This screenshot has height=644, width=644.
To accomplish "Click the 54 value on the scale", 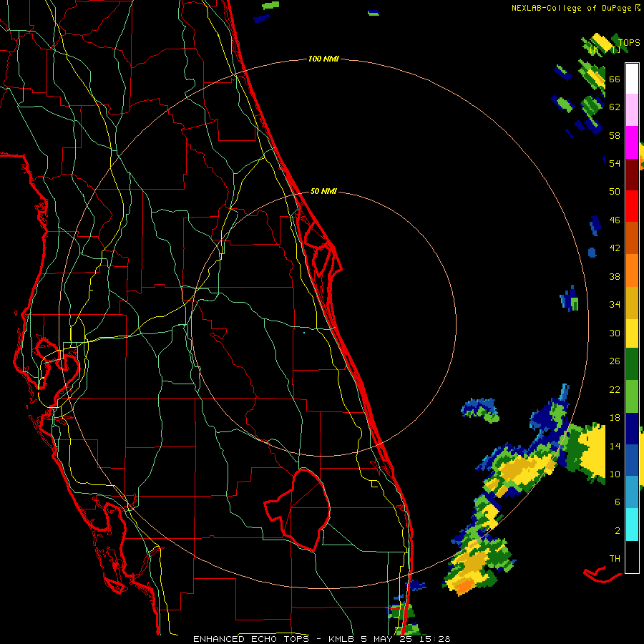I will point(615,163).
